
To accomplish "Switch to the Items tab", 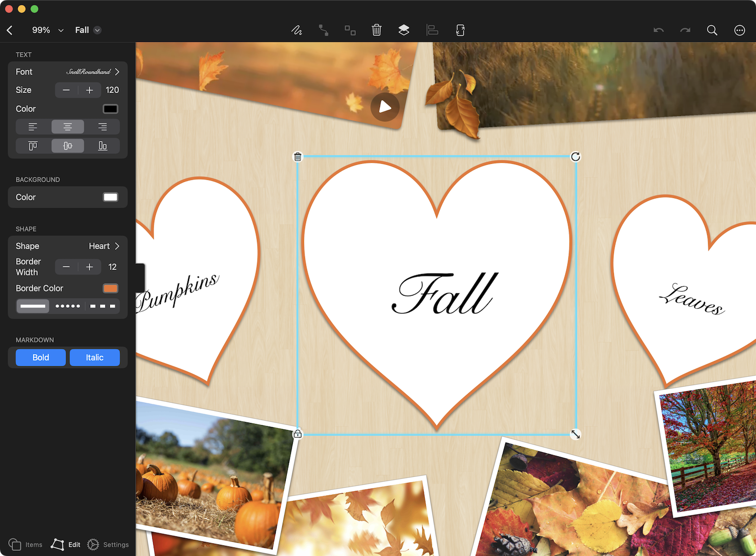I will click(26, 544).
